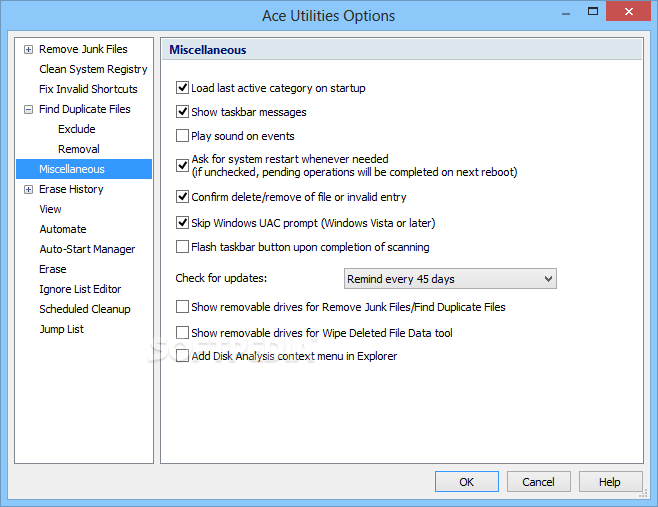Maximize the options window
The height and width of the screenshot is (507, 658).
coord(593,11)
